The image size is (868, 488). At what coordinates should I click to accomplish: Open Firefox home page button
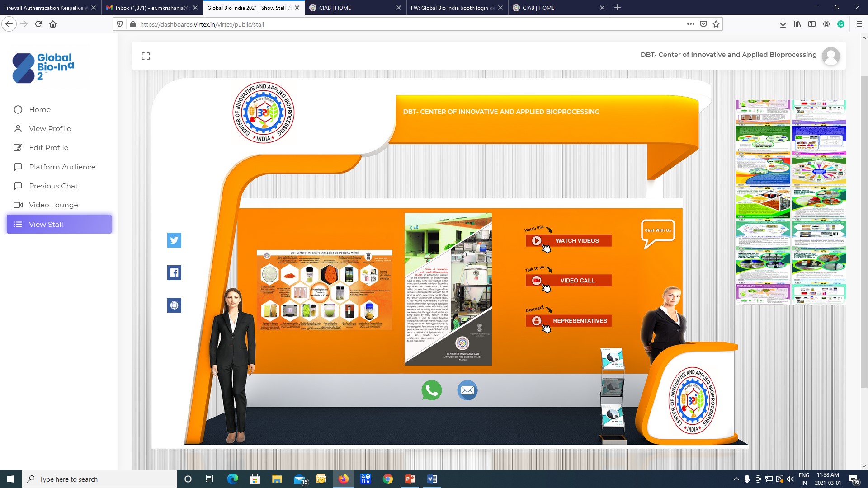coord(53,24)
